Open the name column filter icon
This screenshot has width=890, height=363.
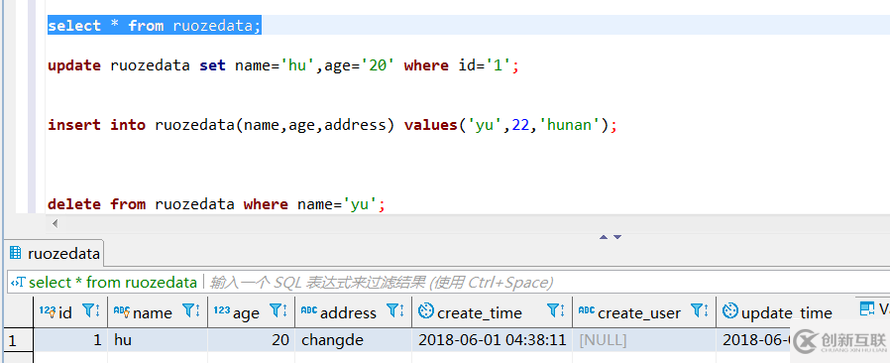[x=191, y=311]
